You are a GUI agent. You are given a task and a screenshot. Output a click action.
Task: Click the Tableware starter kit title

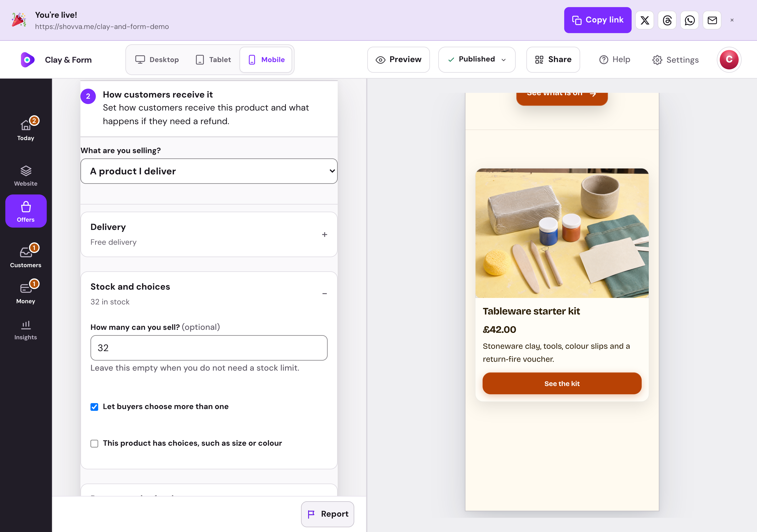[x=531, y=311]
